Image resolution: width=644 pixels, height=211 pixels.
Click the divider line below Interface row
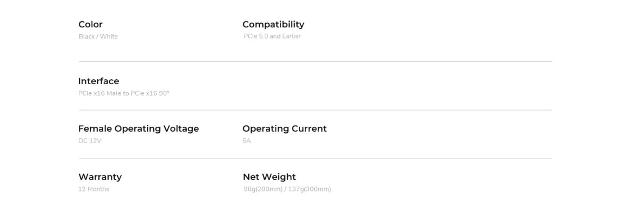(315, 110)
